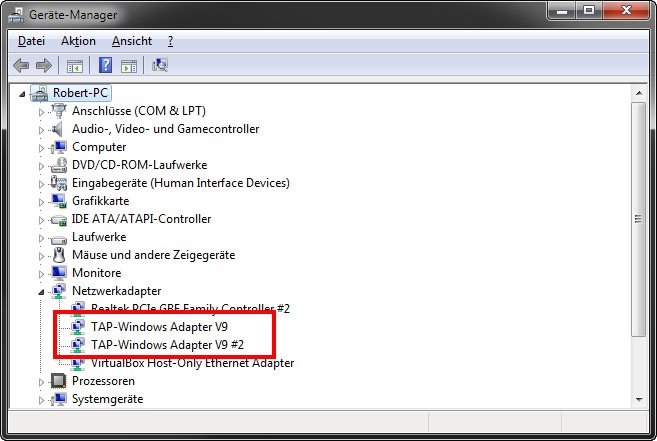Viewport: 657px width, 441px height.
Task: Click the Monitore category icon
Action: click(59, 273)
